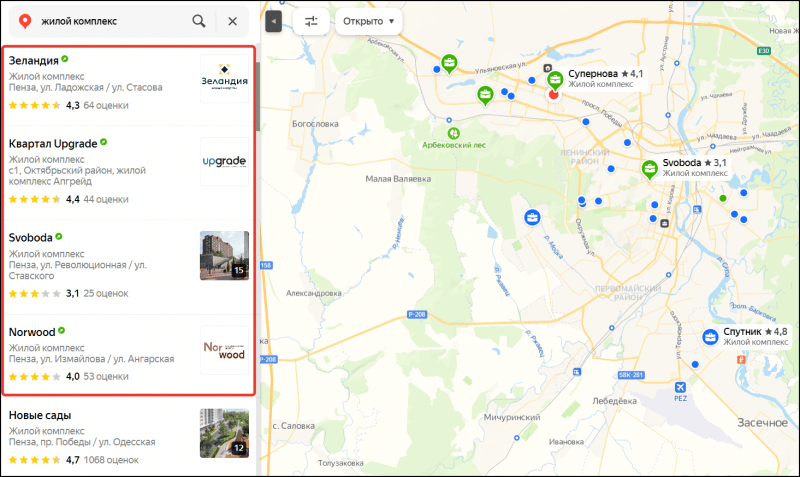Open Norwood's 53 оценки rating
800x477 pixels.
click(106, 377)
